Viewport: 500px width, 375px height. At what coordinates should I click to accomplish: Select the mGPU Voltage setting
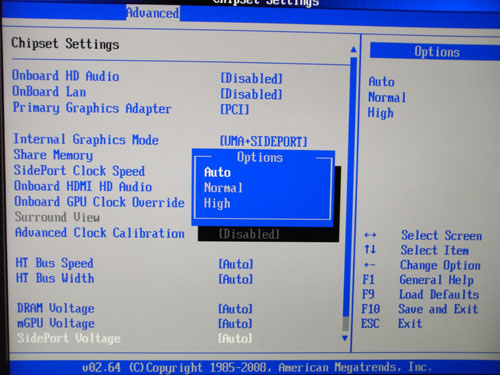coord(56,323)
